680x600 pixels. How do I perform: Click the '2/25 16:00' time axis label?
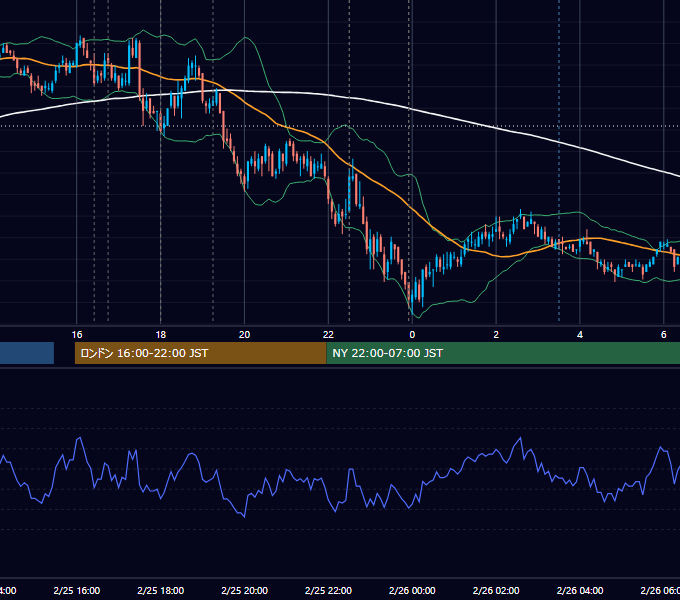[x=77, y=590]
